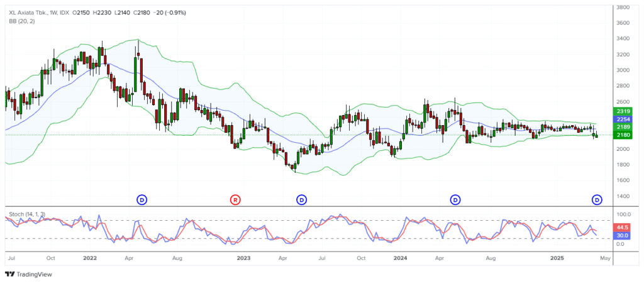
Task: Click the 100.0 stochastic scale label
Action: click(x=624, y=214)
